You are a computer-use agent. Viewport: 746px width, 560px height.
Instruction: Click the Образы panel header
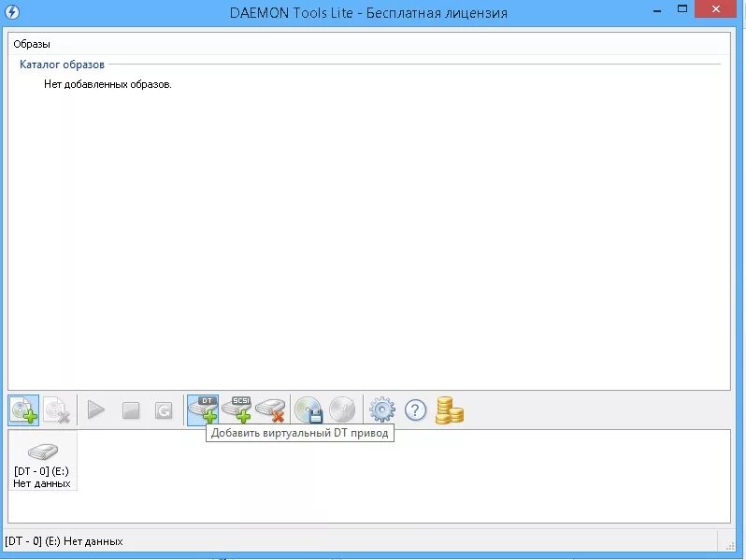pos(32,44)
